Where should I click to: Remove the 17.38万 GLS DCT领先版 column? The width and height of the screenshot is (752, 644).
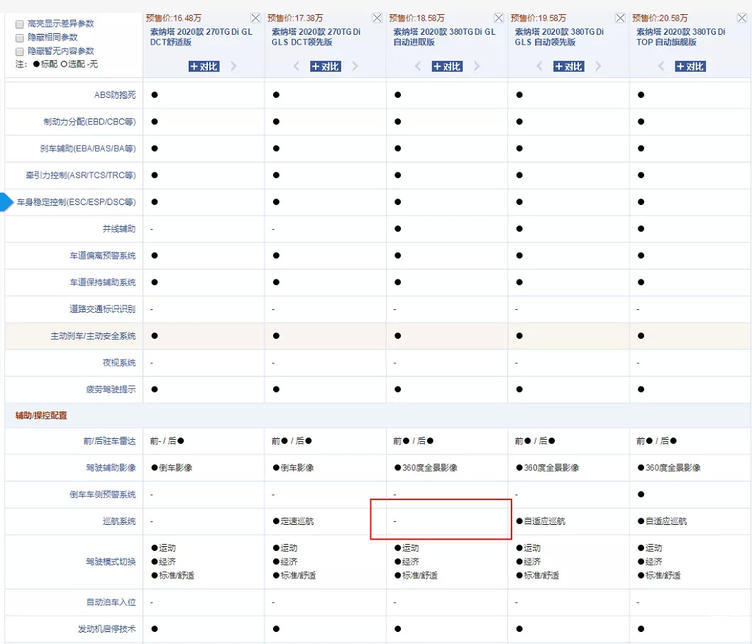click(x=377, y=18)
